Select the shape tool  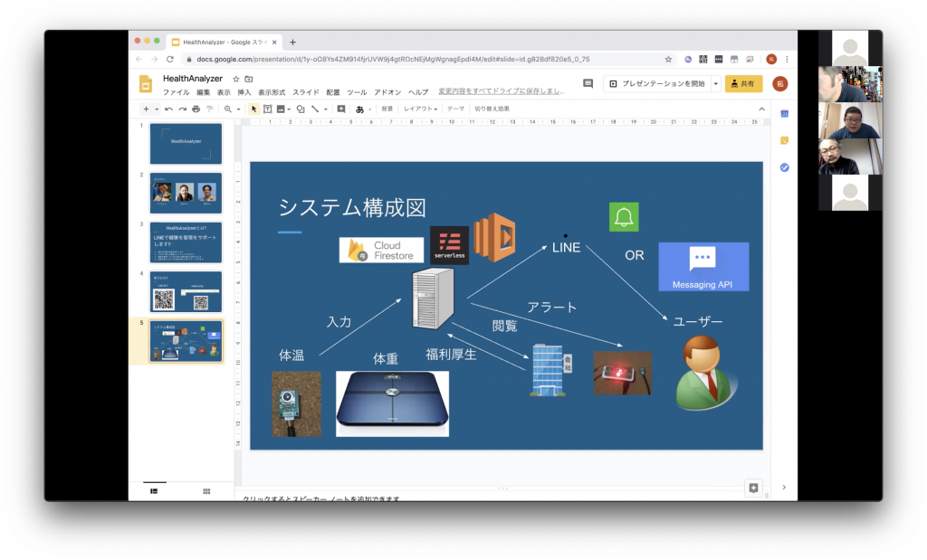[x=301, y=109]
